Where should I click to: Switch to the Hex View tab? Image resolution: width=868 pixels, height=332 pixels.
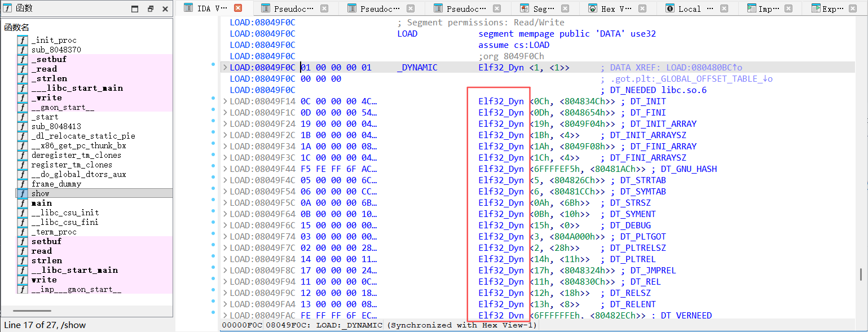(618, 8)
